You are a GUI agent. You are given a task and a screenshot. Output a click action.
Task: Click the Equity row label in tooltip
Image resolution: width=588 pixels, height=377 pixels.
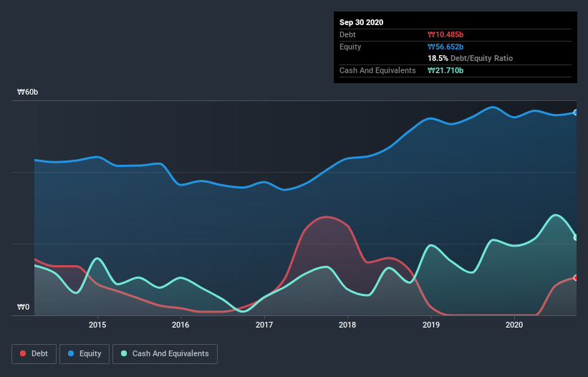350,47
